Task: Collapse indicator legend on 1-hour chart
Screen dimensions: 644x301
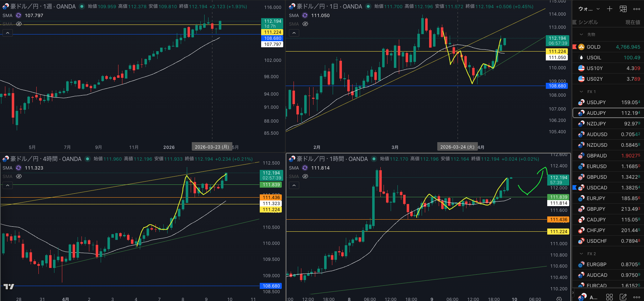Action: pyautogui.click(x=294, y=185)
